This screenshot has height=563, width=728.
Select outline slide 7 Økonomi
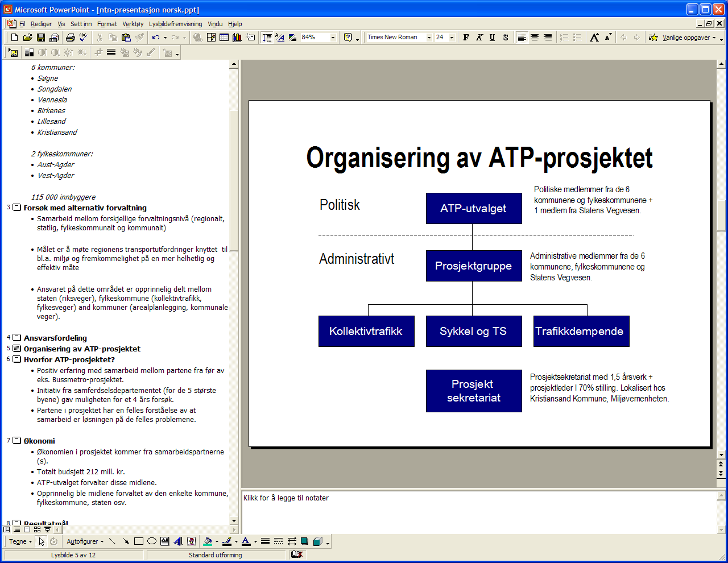pyautogui.click(x=39, y=441)
